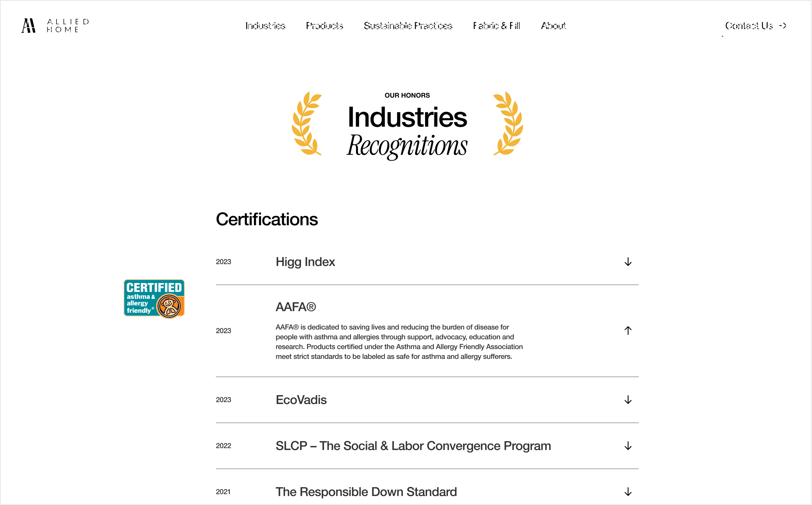
Task: Go to Sustainable Practices in navigation
Action: [408, 26]
